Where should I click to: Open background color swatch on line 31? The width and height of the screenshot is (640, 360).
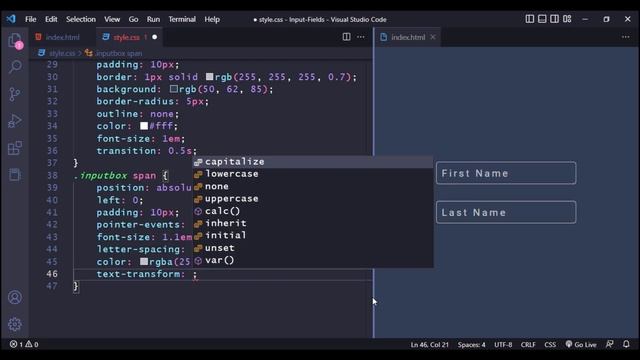click(173, 89)
